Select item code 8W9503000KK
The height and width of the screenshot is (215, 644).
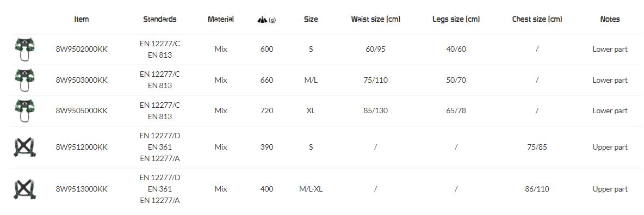(x=82, y=80)
